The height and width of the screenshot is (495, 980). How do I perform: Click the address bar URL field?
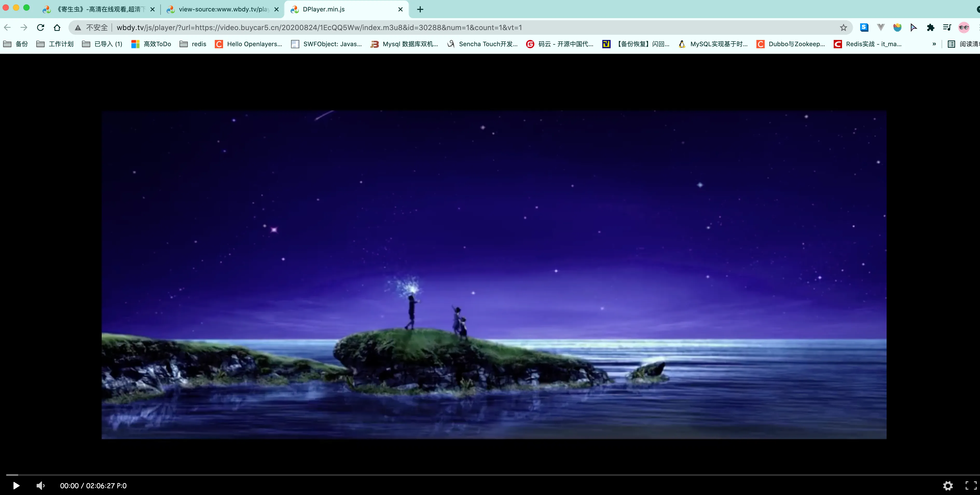tap(457, 27)
